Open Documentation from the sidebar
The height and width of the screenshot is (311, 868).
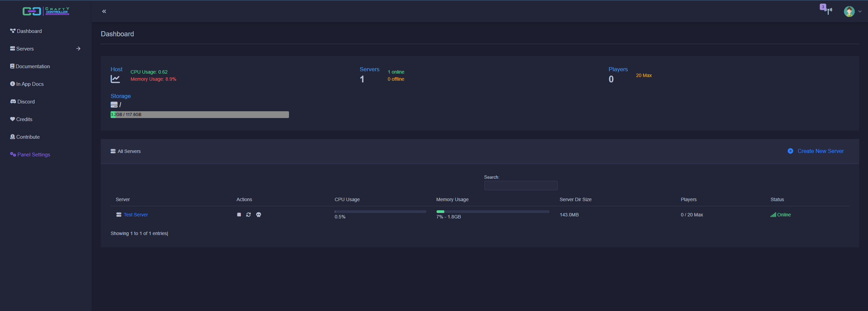pos(33,66)
